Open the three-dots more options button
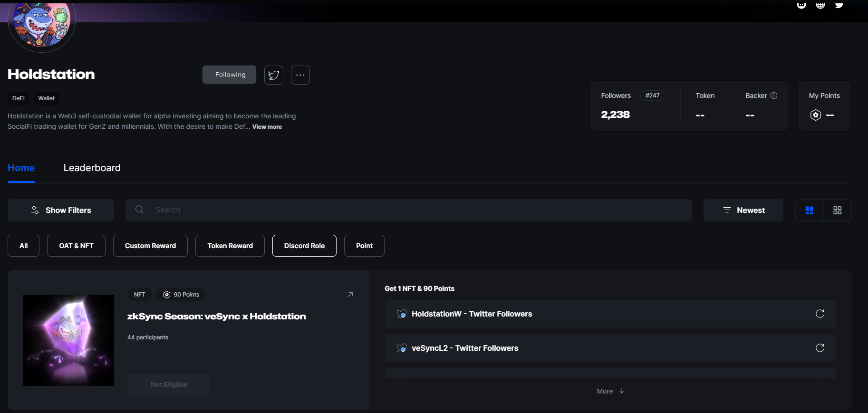Screen dimensions: 868x413 click(x=300, y=75)
